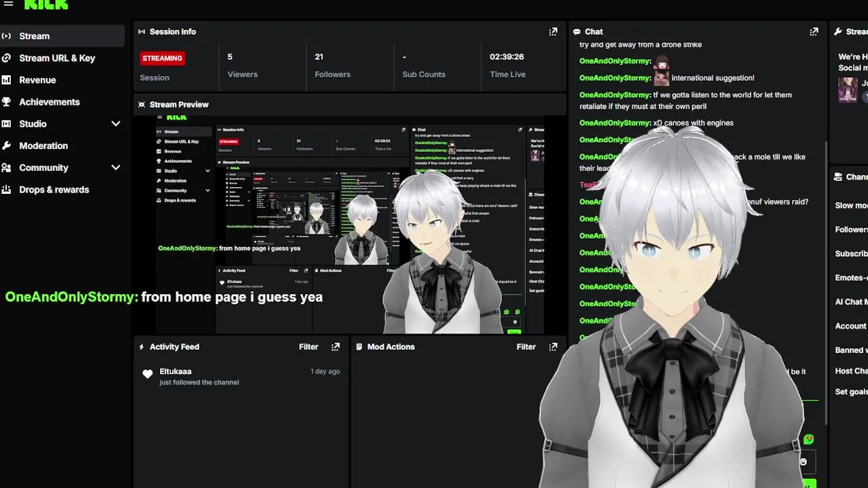Open the hamburger menu at top left
Screen dimensions: 868x488
click(x=8, y=3)
